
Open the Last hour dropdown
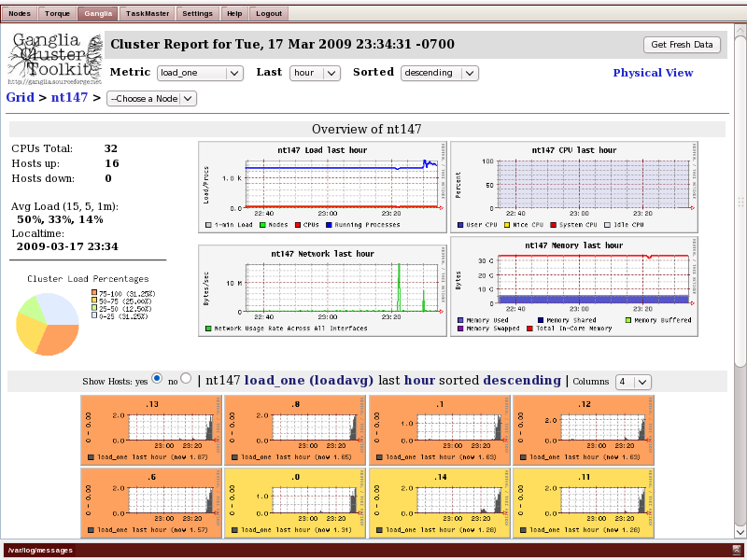[315, 73]
